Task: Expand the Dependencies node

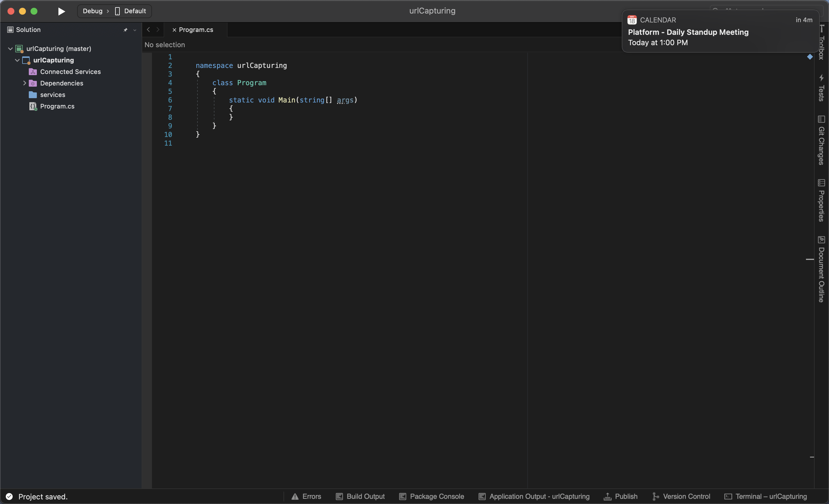Action: pyautogui.click(x=25, y=83)
